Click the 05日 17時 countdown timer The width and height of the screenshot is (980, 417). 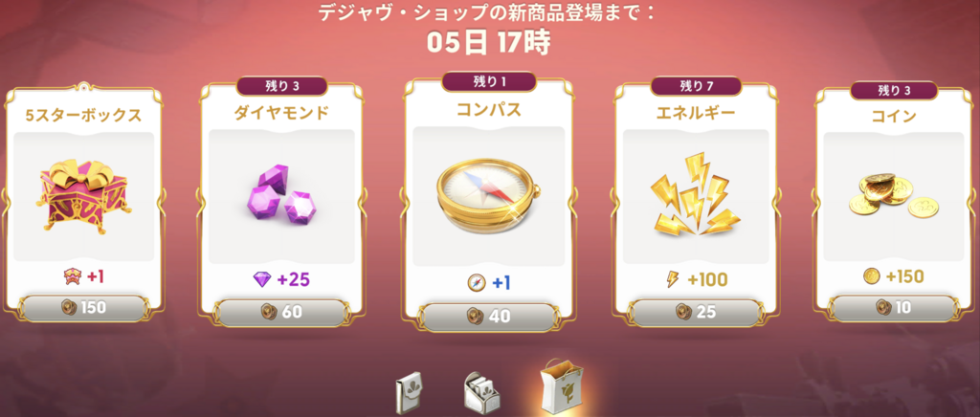pyautogui.click(x=489, y=43)
